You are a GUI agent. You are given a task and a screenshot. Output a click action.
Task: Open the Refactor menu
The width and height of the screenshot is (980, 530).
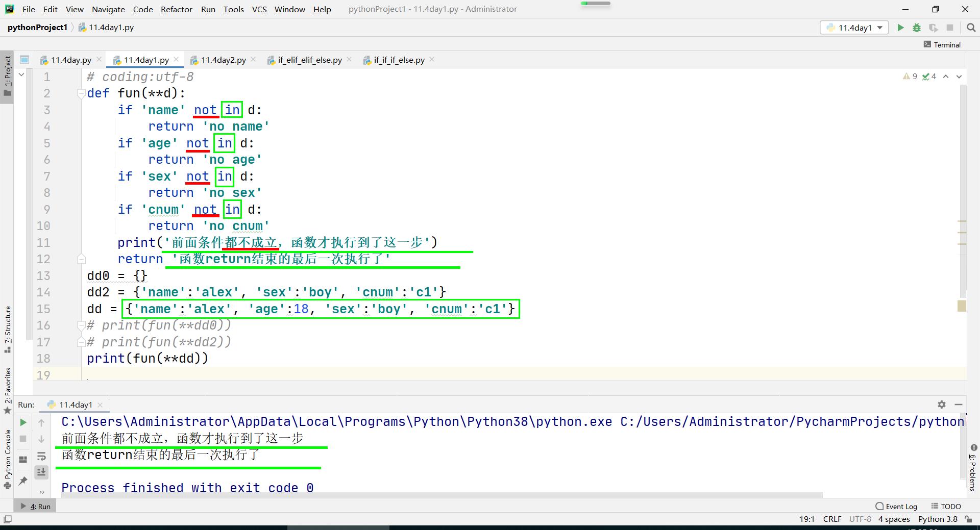177,9
